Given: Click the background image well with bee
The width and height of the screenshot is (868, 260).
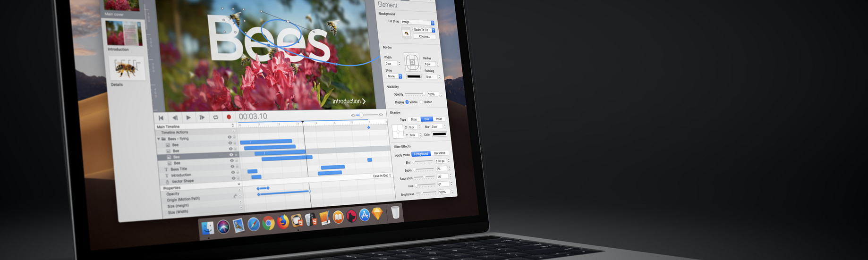Looking at the screenshot, I should pos(406,33).
